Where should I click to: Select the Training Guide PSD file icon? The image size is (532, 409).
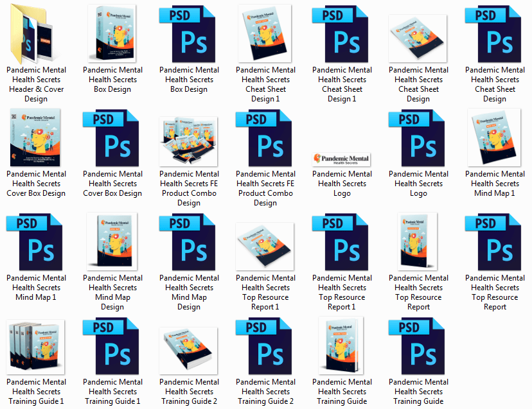(x=417, y=346)
